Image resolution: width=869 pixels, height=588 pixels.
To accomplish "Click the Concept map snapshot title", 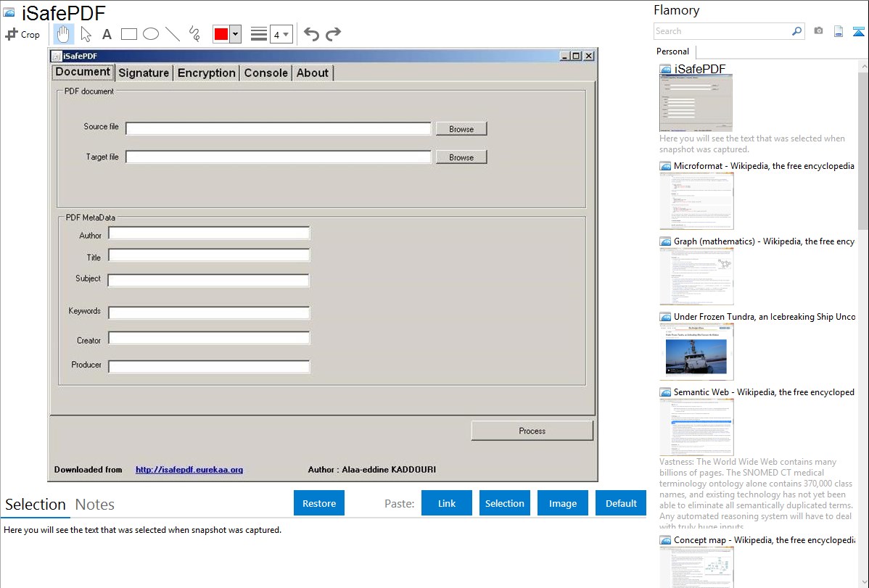I will [765, 539].
